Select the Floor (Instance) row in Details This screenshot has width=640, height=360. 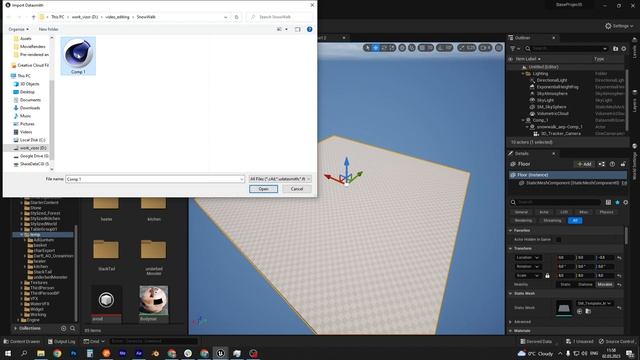point(568,175)
